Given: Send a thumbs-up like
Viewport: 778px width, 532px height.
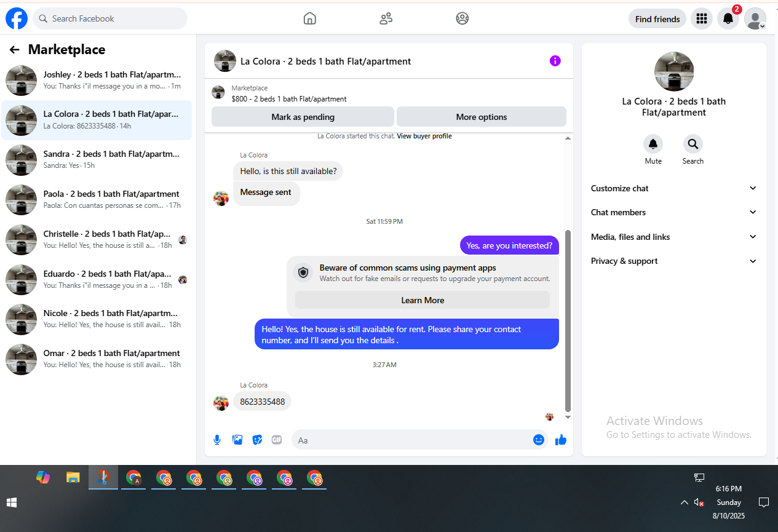Looking at the screenshot, I should point(561,440).
